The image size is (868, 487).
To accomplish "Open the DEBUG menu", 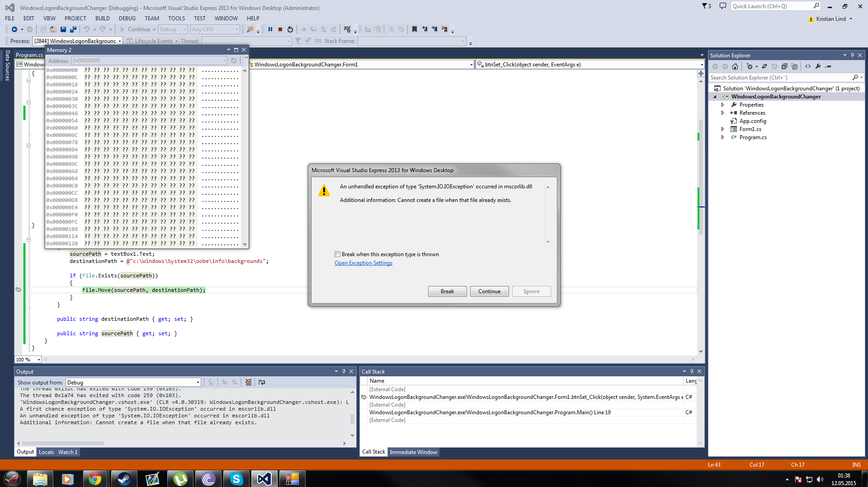I will tap(127, 19).
